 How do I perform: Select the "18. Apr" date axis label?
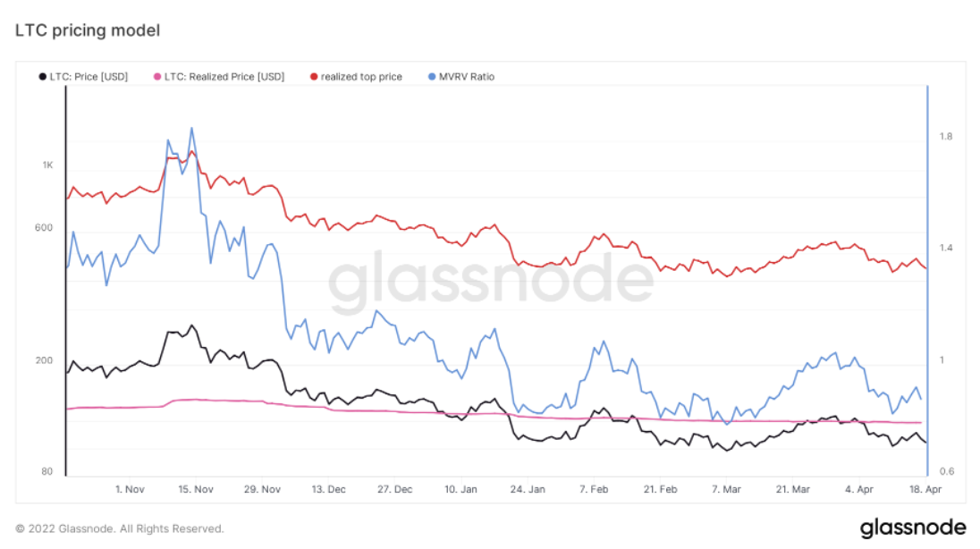(925, 489)
